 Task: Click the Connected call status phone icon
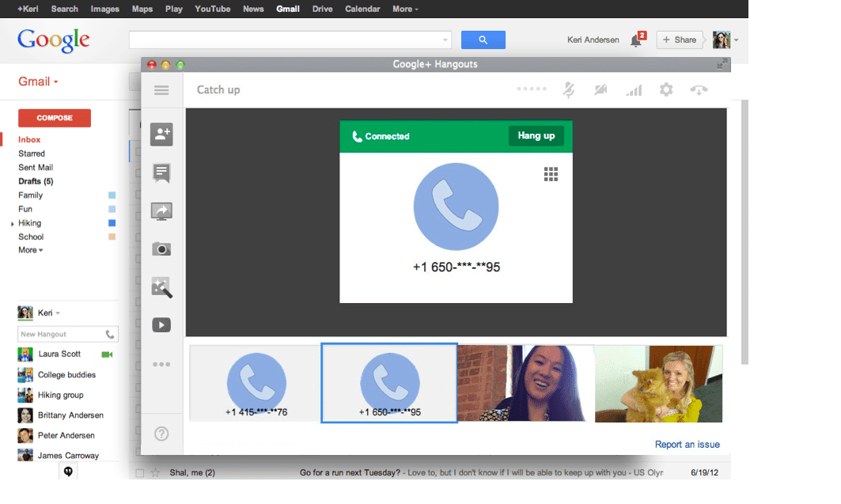click(357, 136)
